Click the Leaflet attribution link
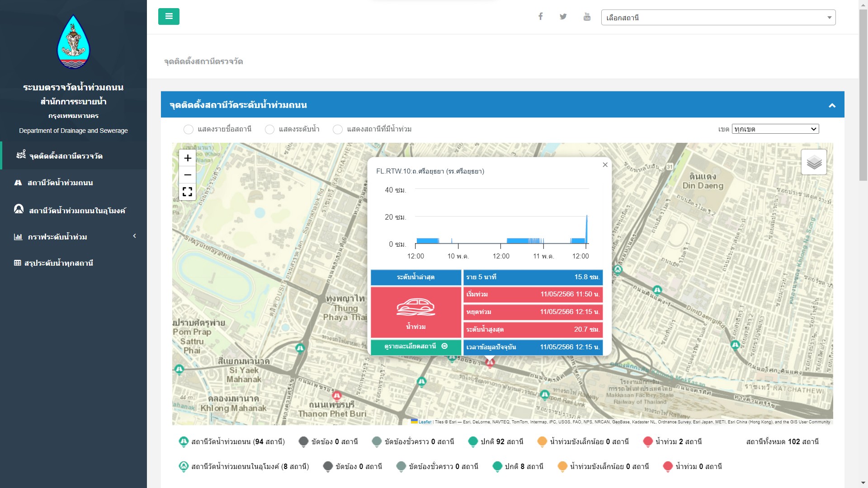The image size is (868, 488). pos(425,422)
